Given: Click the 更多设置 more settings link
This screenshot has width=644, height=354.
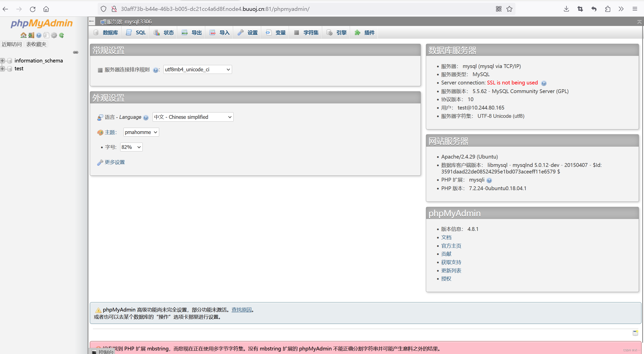Looking at the screenshot, I should pyautogui.click(x=115, y=162).
